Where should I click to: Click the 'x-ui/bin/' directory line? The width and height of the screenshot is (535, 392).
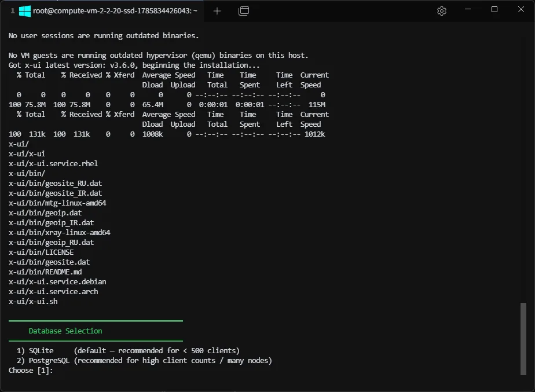tap(27, 173)
